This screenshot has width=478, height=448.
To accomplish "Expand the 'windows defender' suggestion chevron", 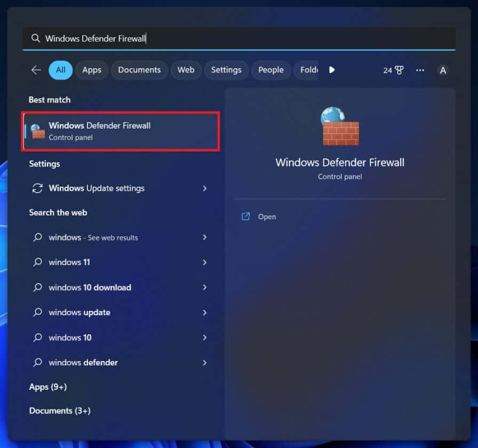I will pyautogui.click(x=205, y=363).
